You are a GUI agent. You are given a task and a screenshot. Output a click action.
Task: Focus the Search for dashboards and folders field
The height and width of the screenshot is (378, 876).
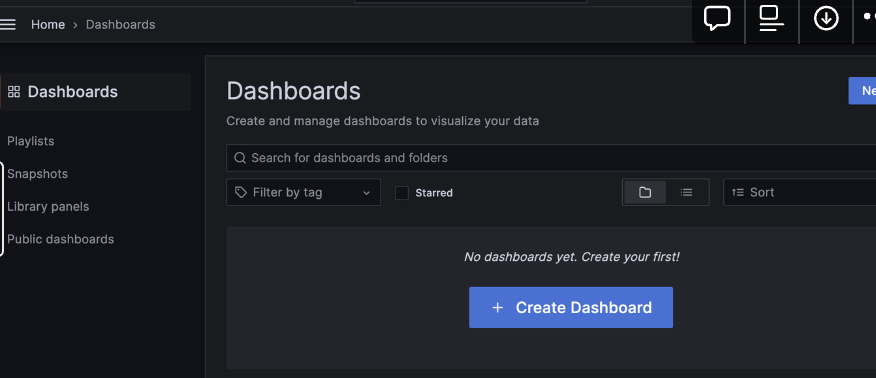tap(551, 158)
